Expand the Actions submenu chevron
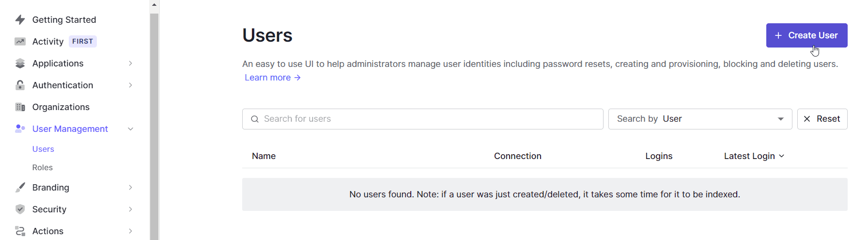The height and width of the screenshot is (240, 868). pos(130,231)
